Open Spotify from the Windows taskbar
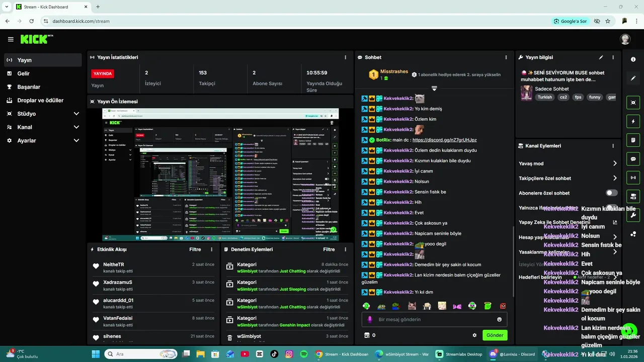644x362 pixels. [304, 354]
